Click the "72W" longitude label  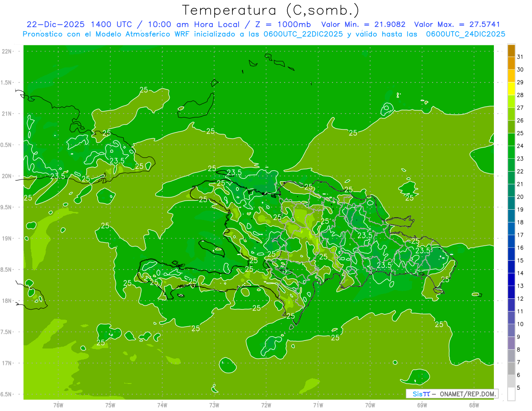point(266,405)
